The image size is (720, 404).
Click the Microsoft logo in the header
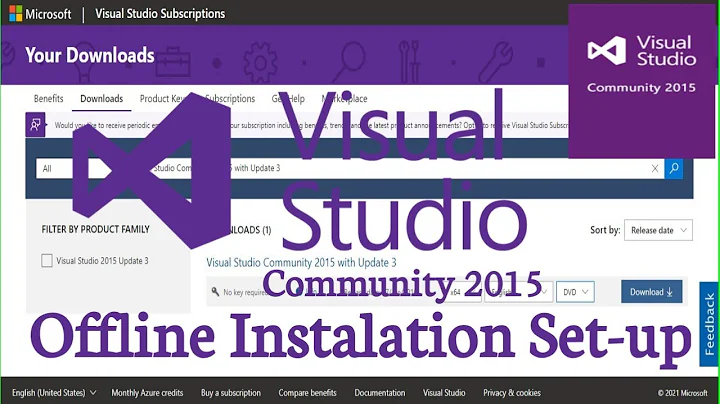tap(40, 14)
